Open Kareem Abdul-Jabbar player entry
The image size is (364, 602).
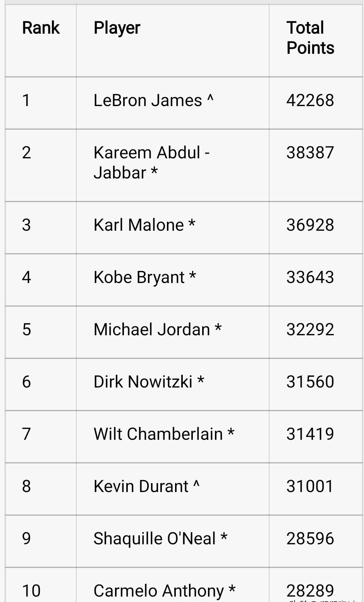point(151,163)
